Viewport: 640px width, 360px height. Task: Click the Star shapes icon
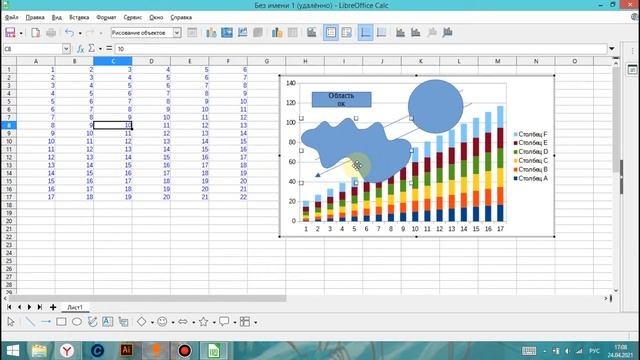pyautogui.click(x=203, y=322)
